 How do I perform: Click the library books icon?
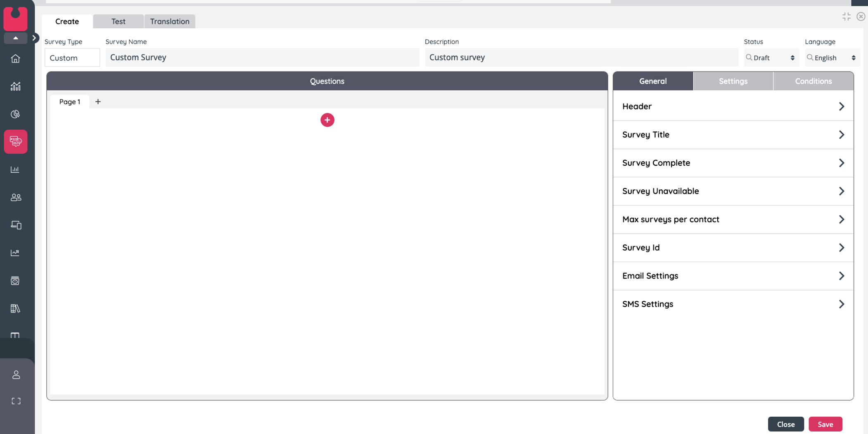click(16, 308)
